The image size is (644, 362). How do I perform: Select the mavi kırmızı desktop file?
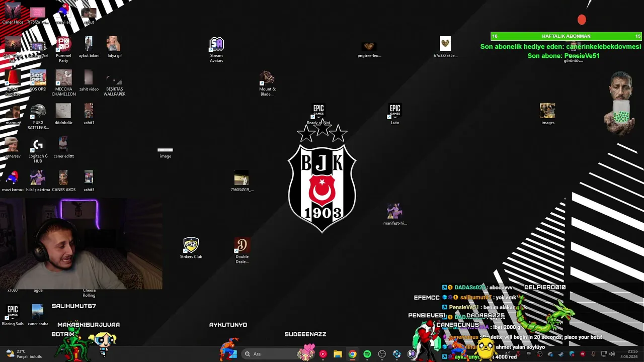13,182
